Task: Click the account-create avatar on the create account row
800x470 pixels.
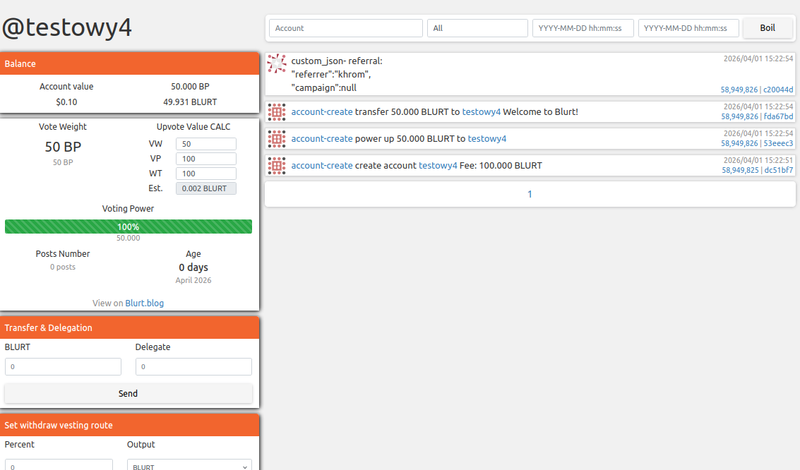Action: (277, 165)
